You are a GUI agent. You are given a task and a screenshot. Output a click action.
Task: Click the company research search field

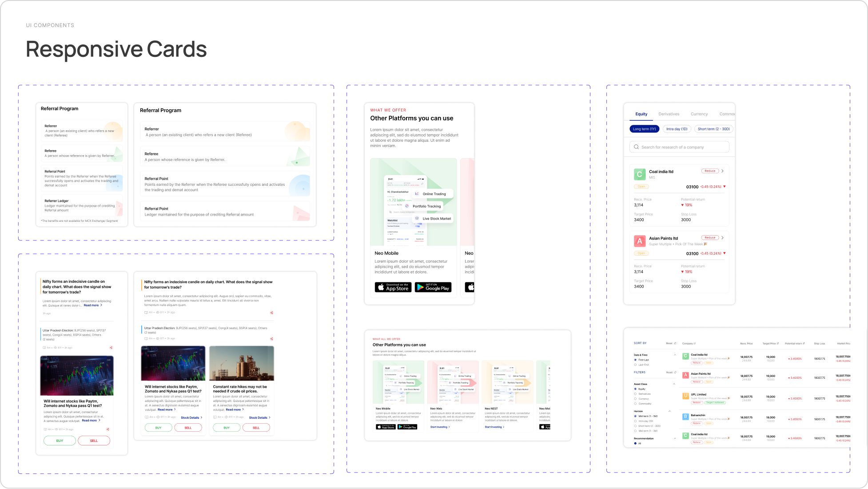[x=679, y=147]
